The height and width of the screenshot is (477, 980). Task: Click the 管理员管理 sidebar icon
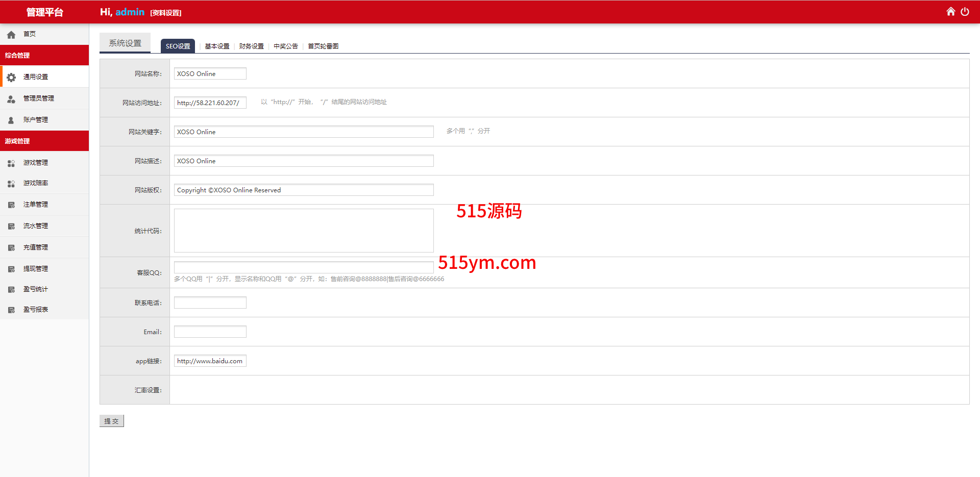(11, 99)
